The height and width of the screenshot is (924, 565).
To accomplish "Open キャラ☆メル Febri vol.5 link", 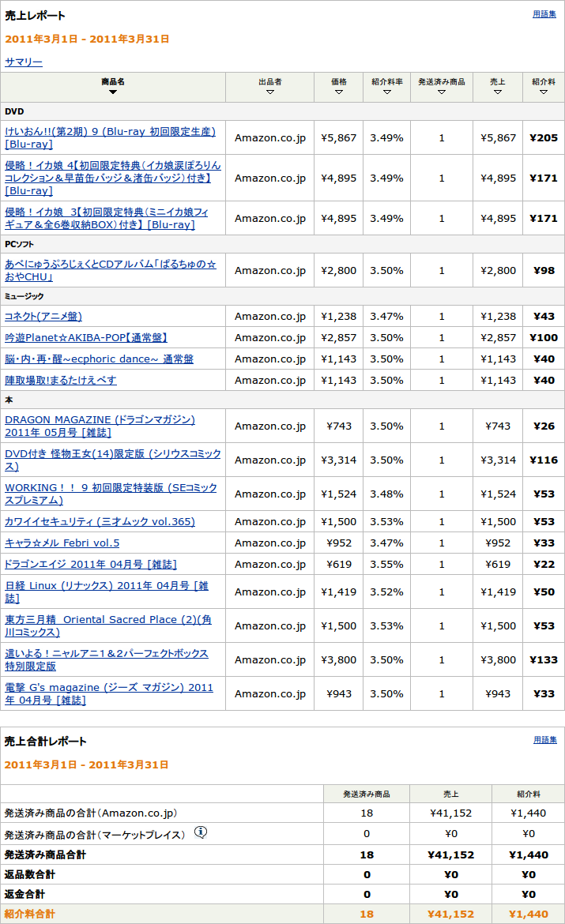I will coord(62,543).
